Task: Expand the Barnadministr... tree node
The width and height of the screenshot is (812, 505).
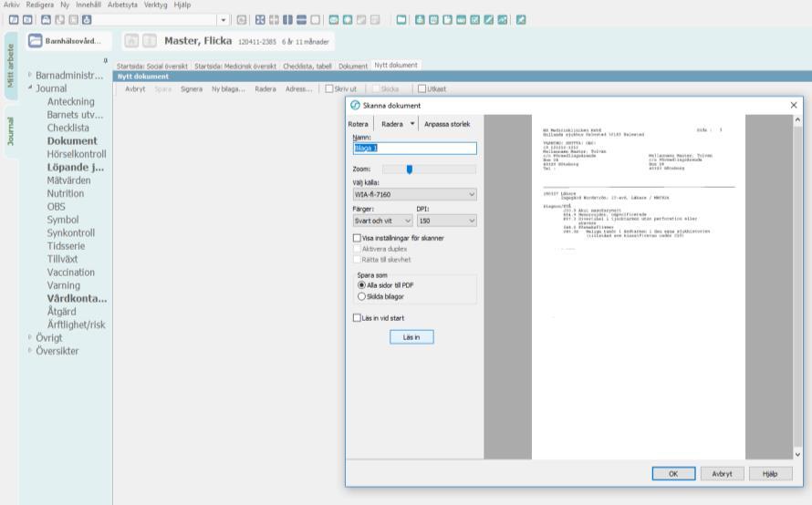Action: point(29,75)
